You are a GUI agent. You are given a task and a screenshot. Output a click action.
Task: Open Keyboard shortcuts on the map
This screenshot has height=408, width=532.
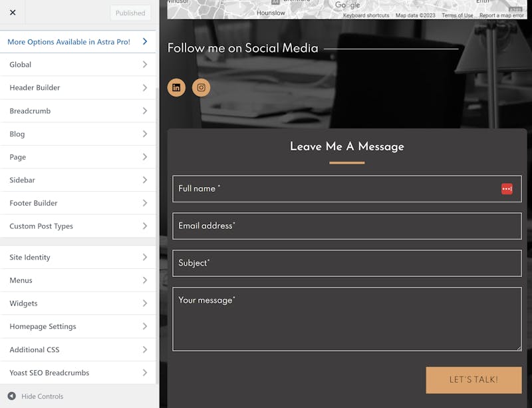coord(366,15)
